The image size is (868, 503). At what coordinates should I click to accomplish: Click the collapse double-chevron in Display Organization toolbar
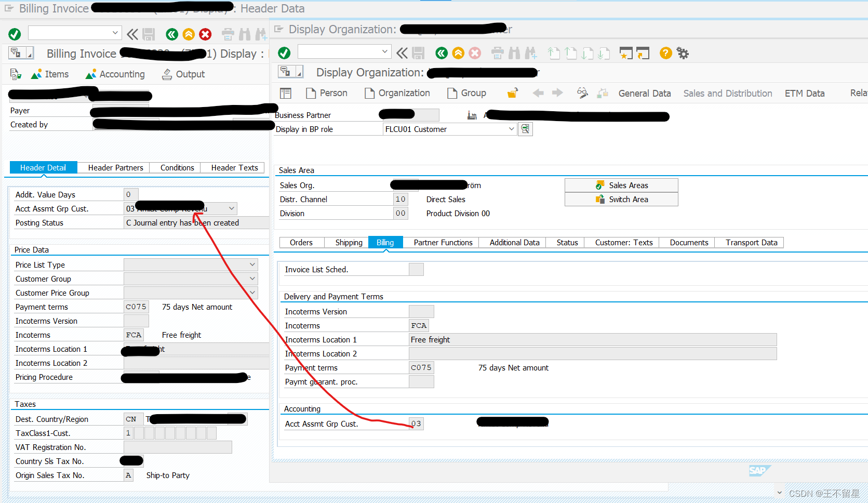[402, 53]
